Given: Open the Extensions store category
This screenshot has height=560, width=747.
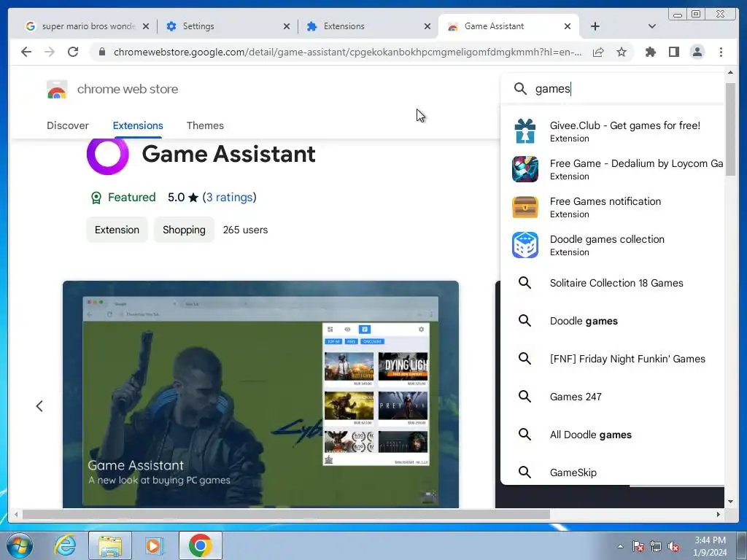Looking at the screenshot, I should (x=138, y=125).
